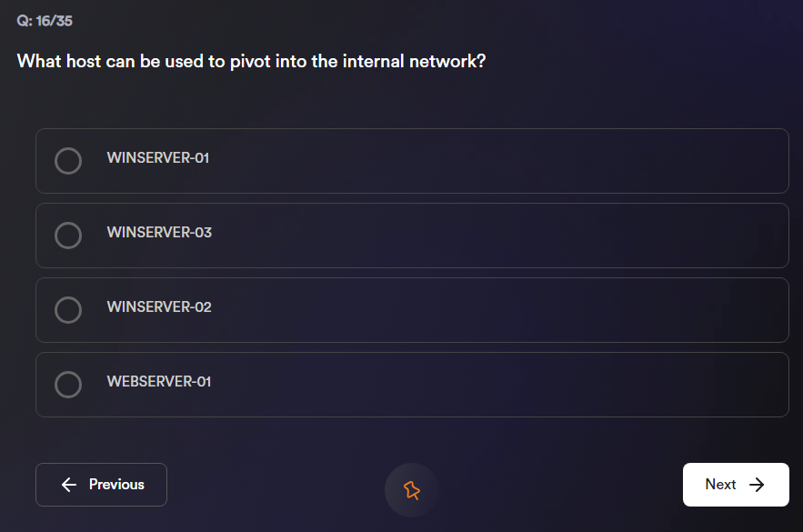Click empty area of WEBSERVER-01 answer card
The width and height of the screenshot is (803, 532).
point(509,385)
